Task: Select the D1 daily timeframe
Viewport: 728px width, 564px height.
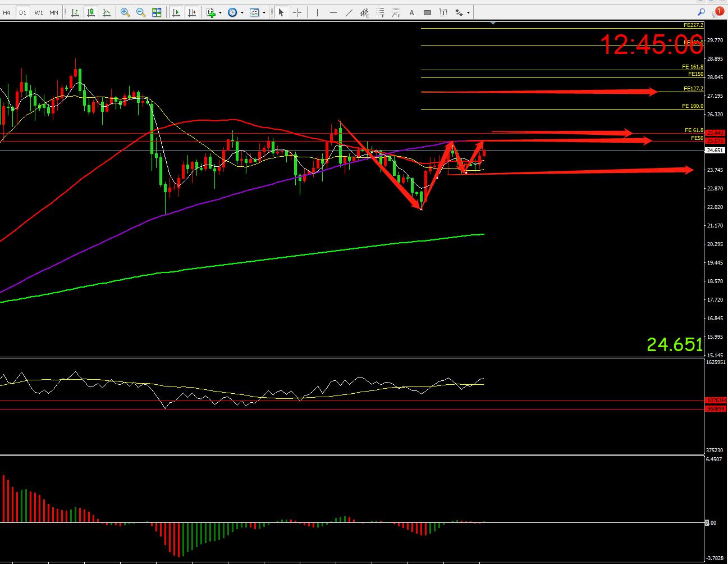Action: click(22, 12)
